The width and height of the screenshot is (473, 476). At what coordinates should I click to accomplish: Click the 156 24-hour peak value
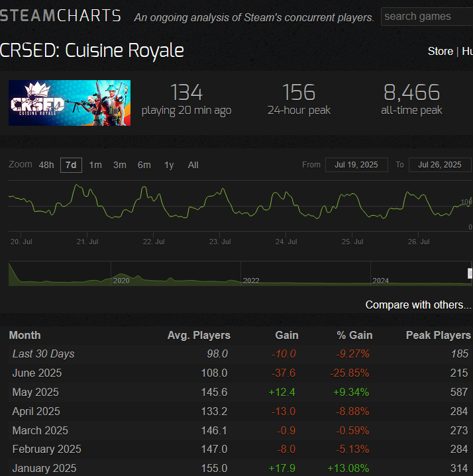pyautogui.click(x=299, y=92)
